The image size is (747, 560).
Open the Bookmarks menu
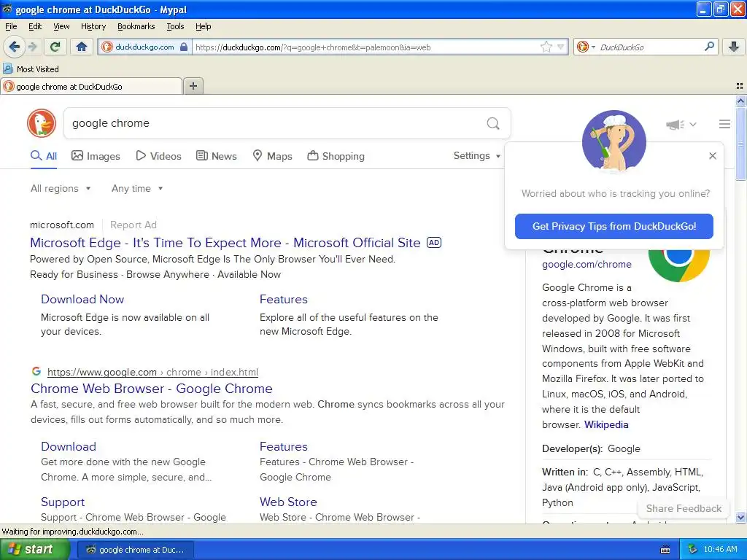[136, 26]
